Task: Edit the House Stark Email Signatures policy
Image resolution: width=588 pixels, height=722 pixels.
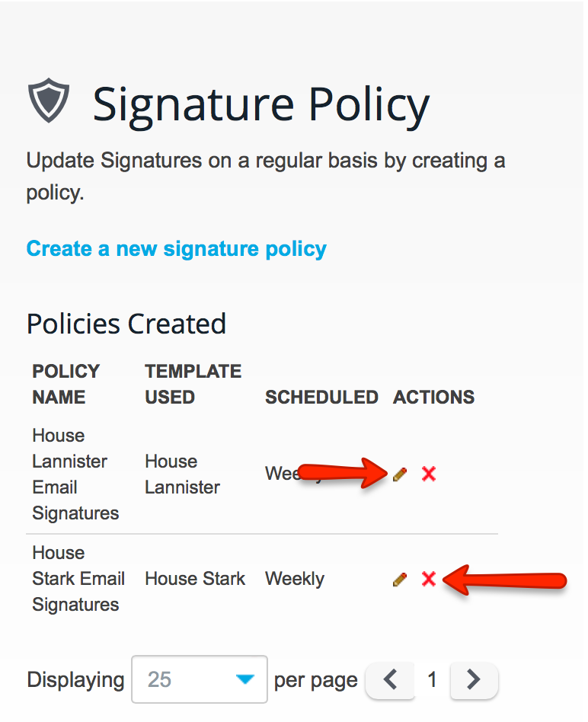Action: [400, 579]
